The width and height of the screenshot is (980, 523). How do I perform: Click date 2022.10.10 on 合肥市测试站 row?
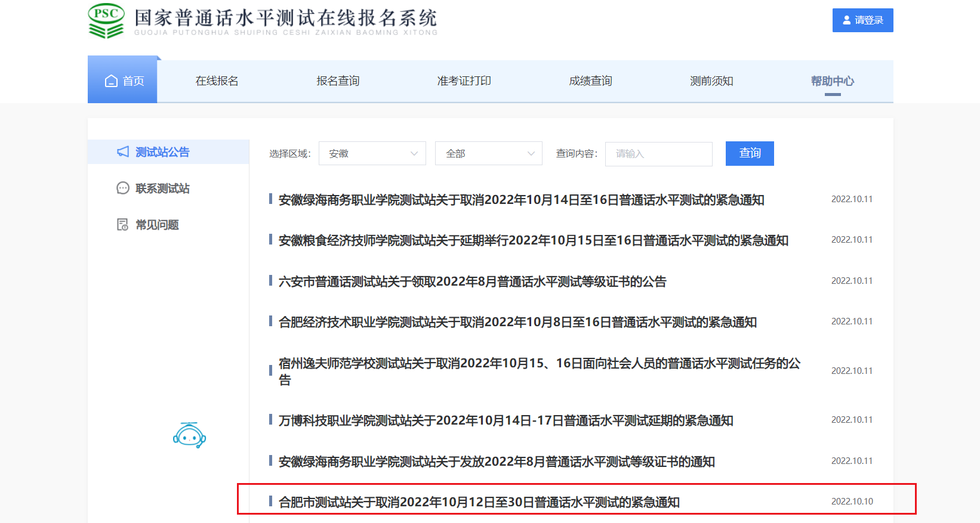[x=852, y=502]
